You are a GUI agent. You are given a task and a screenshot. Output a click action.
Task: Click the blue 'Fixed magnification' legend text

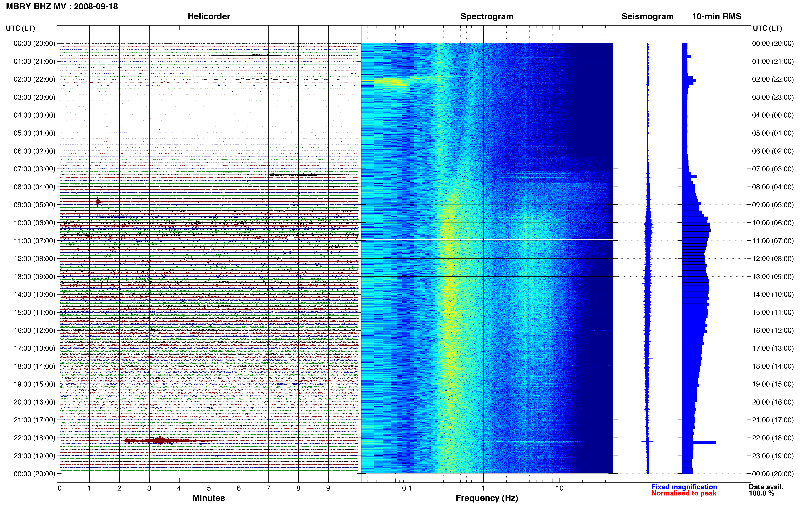point(684,487)
